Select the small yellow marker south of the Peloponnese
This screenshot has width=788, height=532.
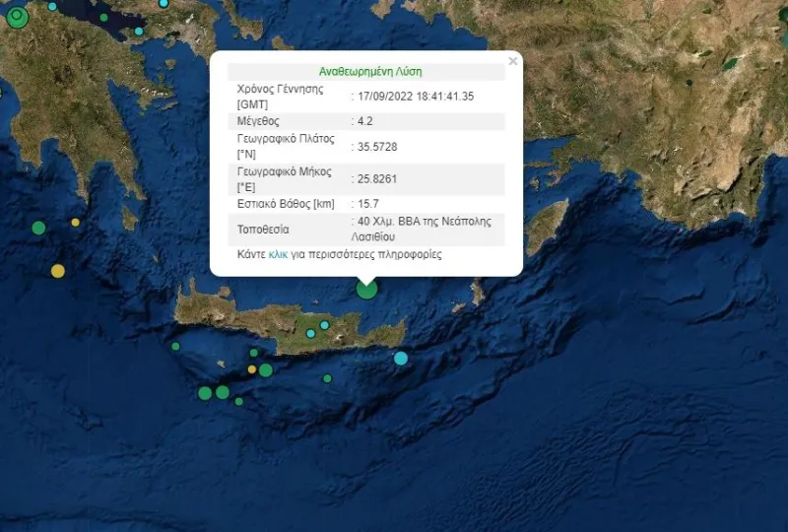76,222
